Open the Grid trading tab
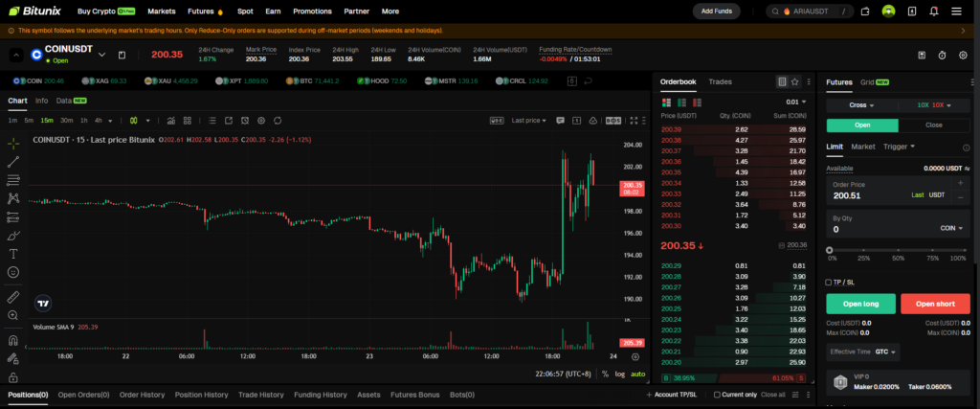Image resolution: width=980 pixels, height=409 pixels. pyautogui.click(x=874, y=82)
